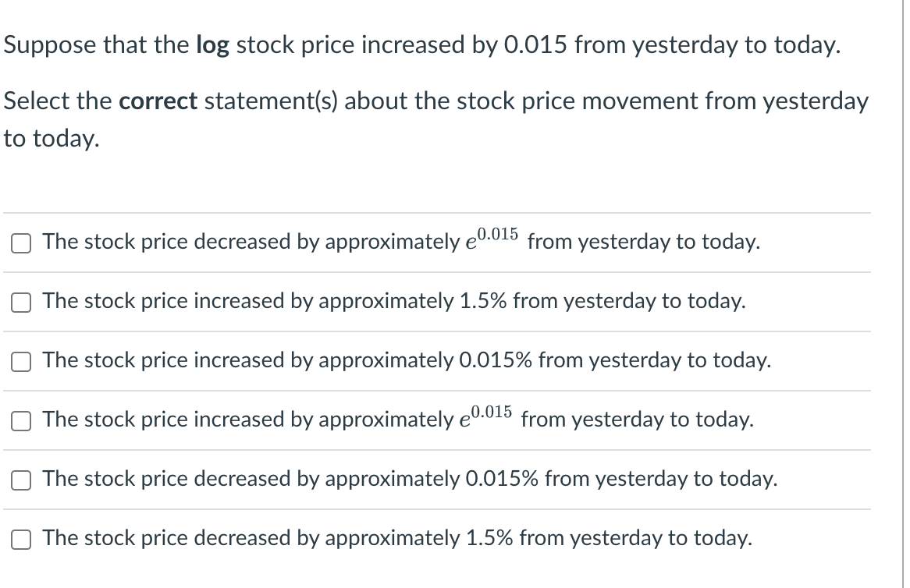Screen dimensions: 910x588
Task: Click the number 0.015 in the question sentence
Action: 535,45
